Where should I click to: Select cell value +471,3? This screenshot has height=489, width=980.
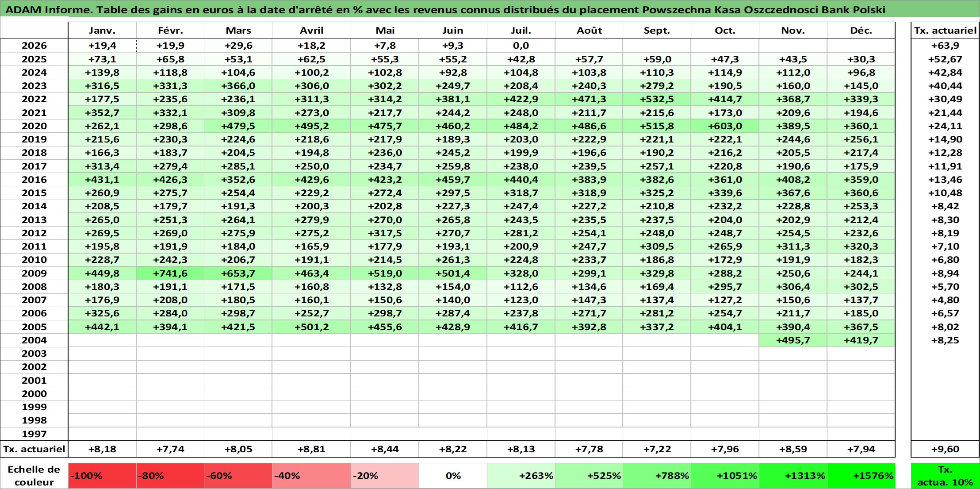coord(589,99)
